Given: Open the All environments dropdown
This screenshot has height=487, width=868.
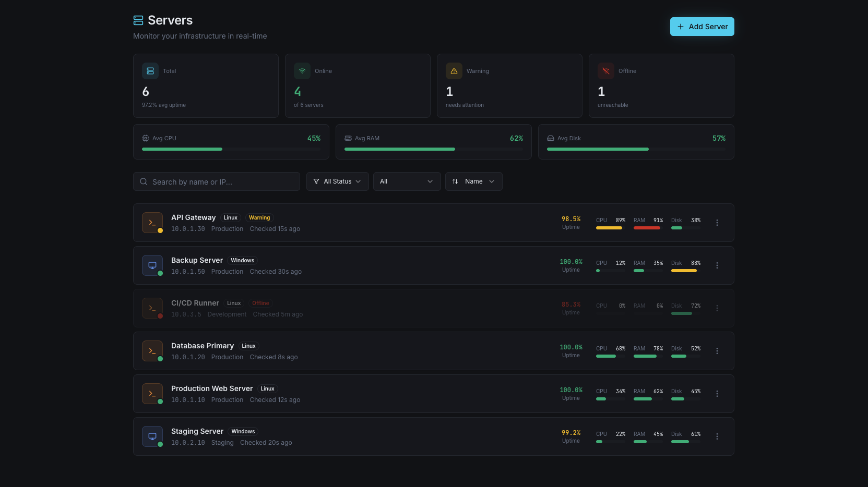Looking at the screenshot, I should (x=407, y=181).
